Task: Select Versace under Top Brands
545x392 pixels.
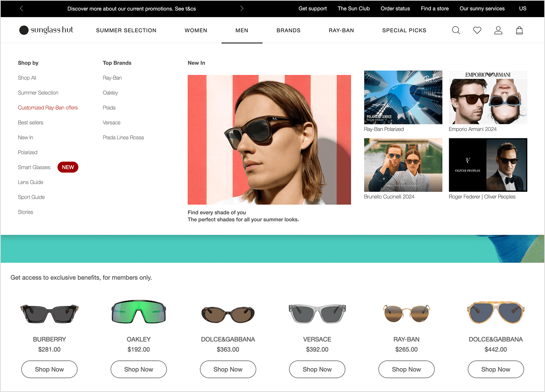Action: pos(112,122)
